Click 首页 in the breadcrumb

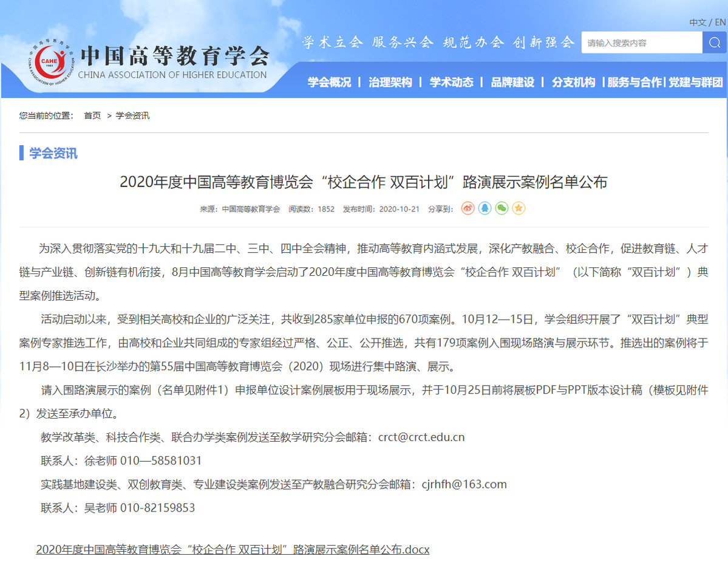[x=92, y=115]
